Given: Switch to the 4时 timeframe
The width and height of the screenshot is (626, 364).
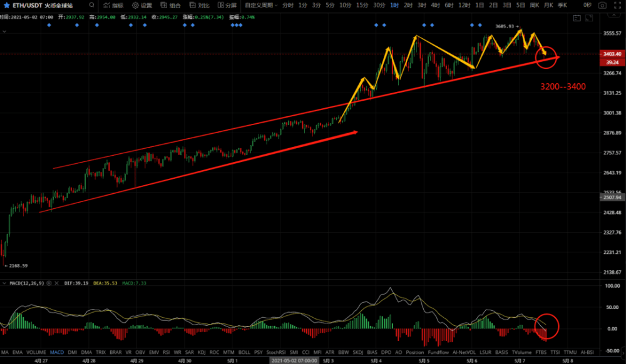Looking at the screenshot, I should tap(435, 5).
